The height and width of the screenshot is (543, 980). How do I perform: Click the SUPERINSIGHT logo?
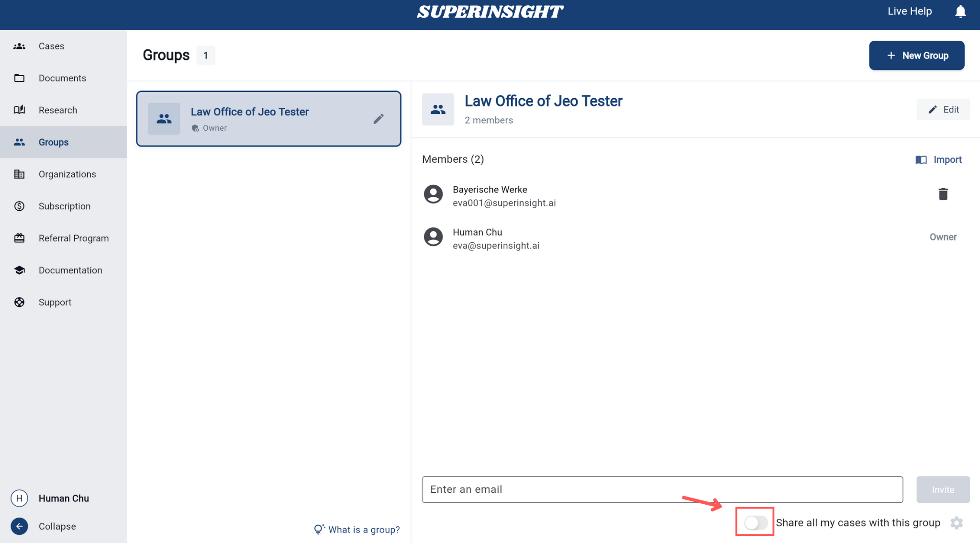click(490, 11)
